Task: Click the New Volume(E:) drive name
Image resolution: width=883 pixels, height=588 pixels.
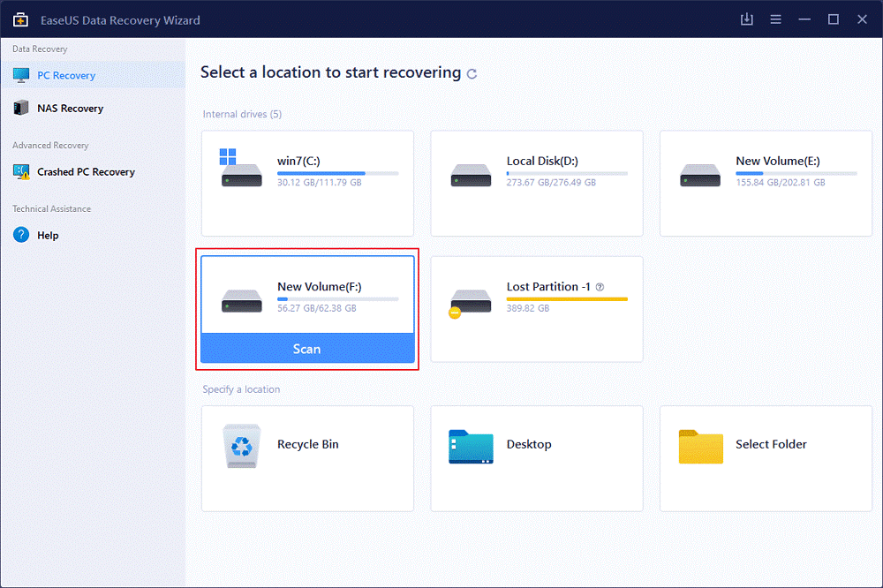Action: [778, 161]
